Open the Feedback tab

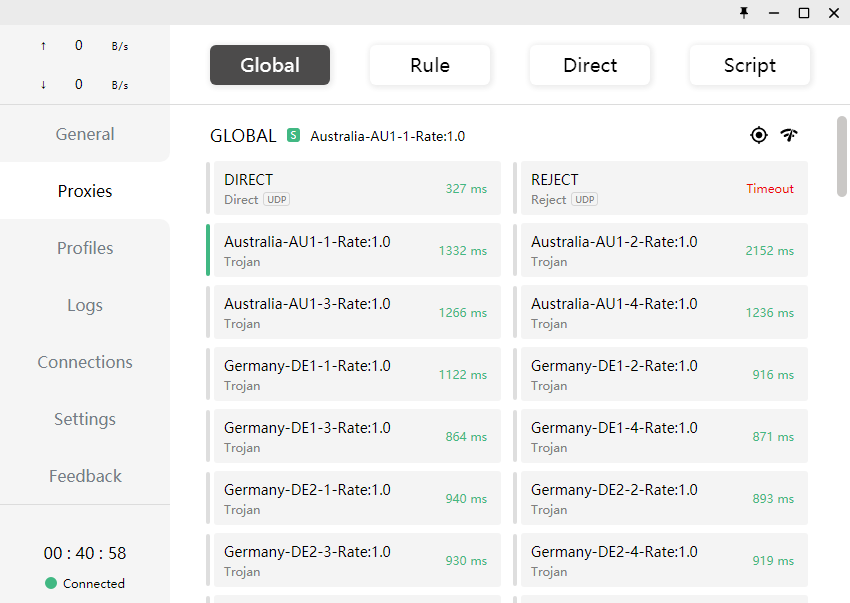[x=85, y=476]
